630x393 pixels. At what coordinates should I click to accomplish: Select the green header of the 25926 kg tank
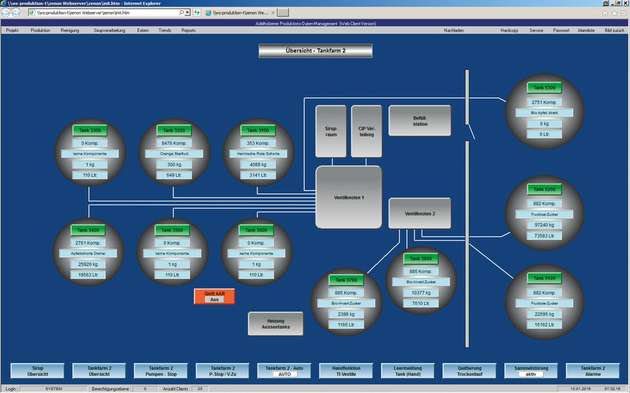[x=88, y=230]
